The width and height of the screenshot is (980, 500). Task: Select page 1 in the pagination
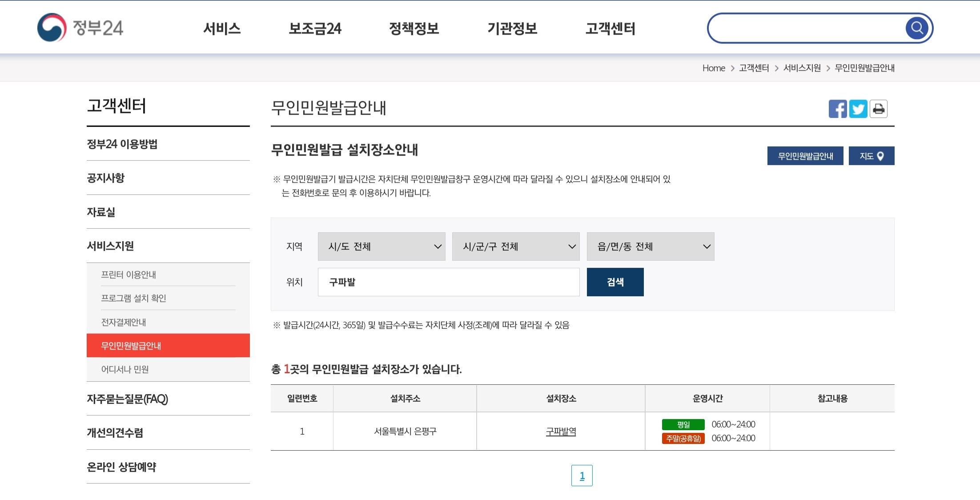click(582, 475)
